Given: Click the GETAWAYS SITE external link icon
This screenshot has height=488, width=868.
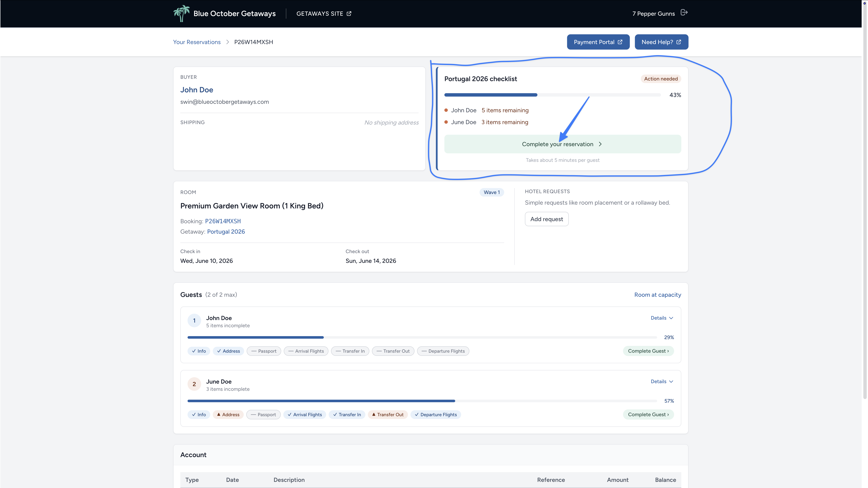Looking at the screenshot, I should (349, 14).
